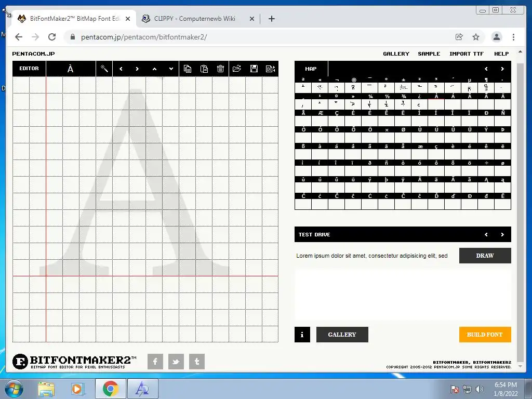
Task: Open Chrome's three-dot menu
Action: tap(513, 37)
